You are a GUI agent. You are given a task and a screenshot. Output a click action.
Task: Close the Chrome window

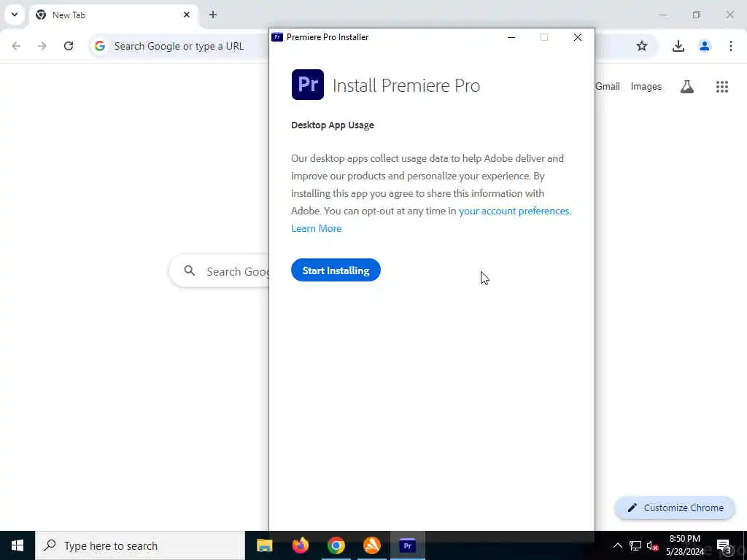click(x=729, y=15)
